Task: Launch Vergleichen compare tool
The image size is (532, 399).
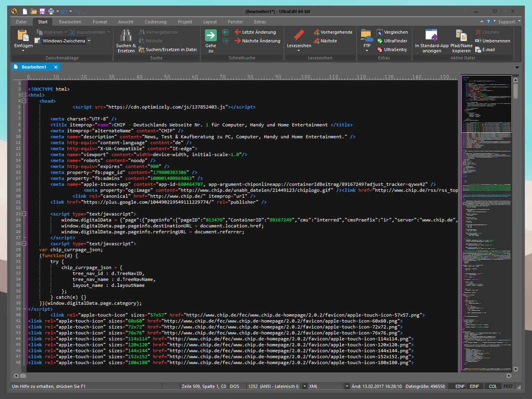Action: click(x=392, y=32)
